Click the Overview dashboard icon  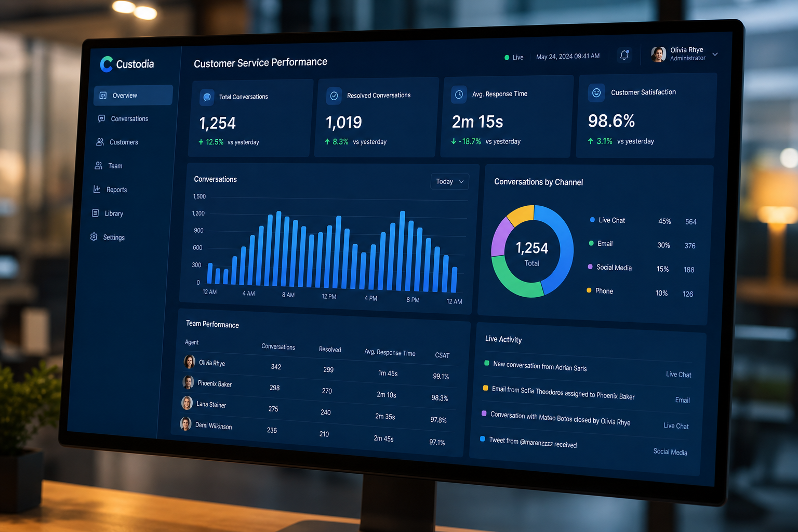103,96
